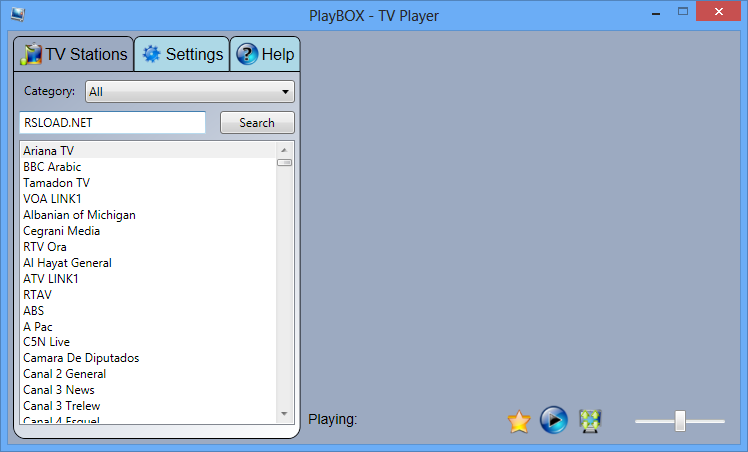Pick C5N Live station
Viewport: 748px width, 452px height.
[x=148, y=342]
